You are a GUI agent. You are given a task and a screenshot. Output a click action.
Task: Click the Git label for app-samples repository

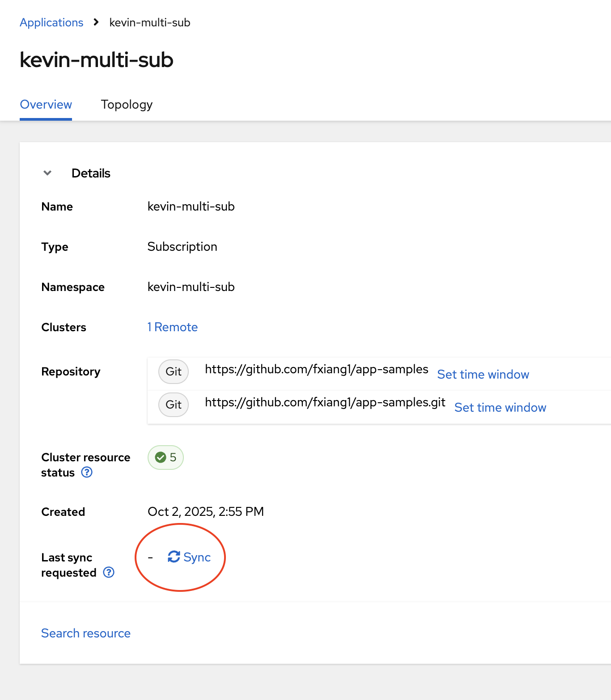click(174, 371)
